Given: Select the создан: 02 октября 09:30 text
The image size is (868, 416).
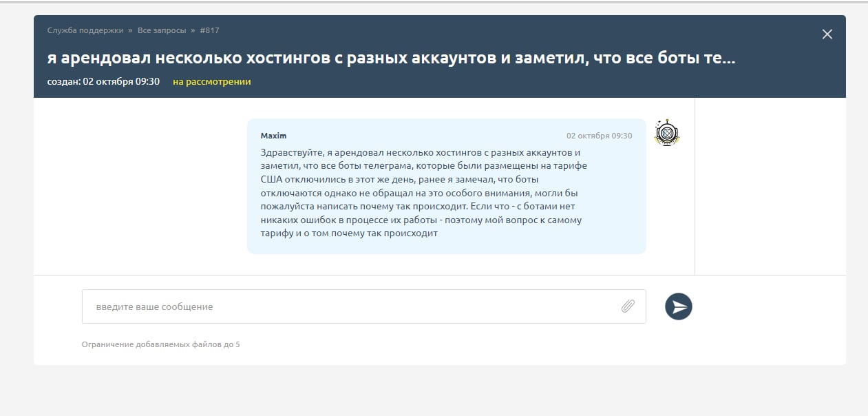Looking at the screenshot, I should (x=103, y=81).
